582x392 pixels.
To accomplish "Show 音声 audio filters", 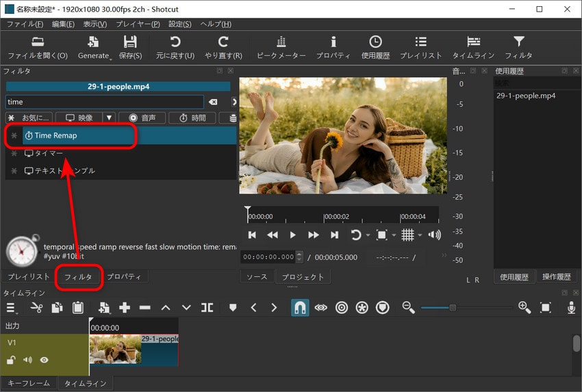I will (x=142, y=118).
